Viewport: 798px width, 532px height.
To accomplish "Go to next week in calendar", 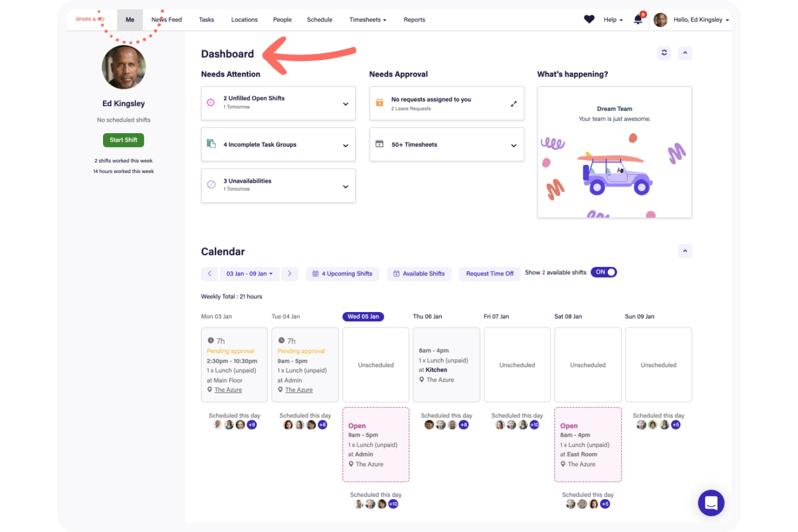I will (290, 273).
